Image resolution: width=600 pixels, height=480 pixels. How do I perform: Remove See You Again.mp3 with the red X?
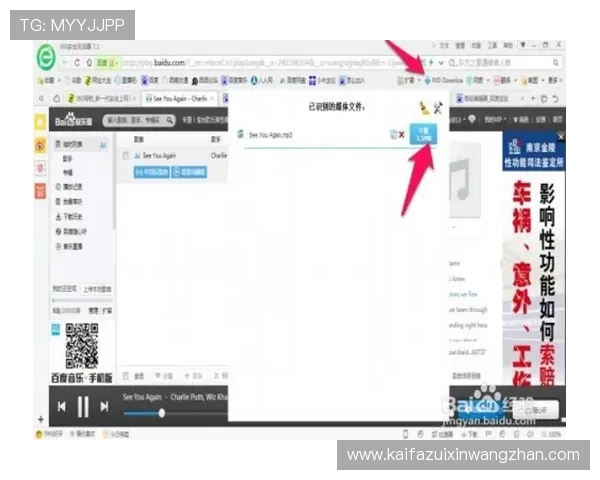pos(402,135)
